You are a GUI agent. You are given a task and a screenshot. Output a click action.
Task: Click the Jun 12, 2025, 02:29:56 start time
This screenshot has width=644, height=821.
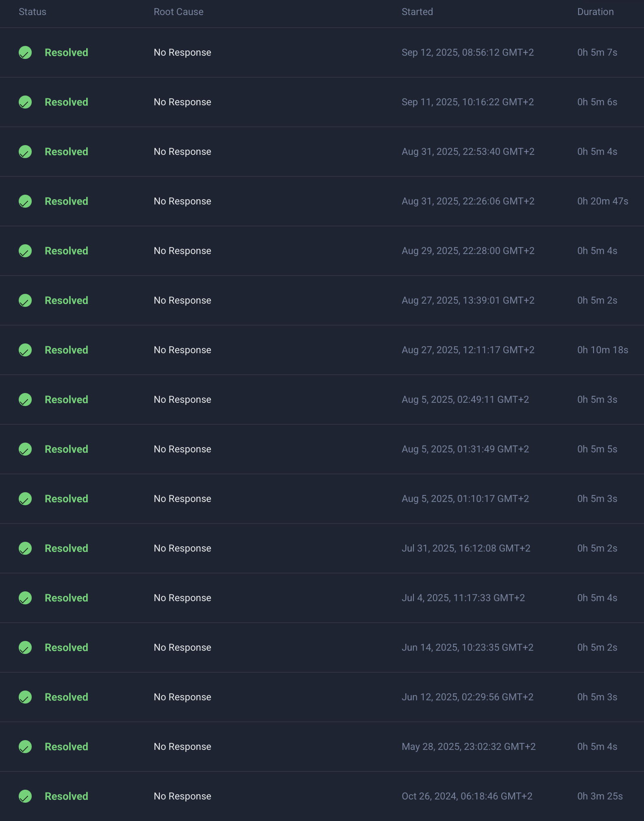pos(468,697)
